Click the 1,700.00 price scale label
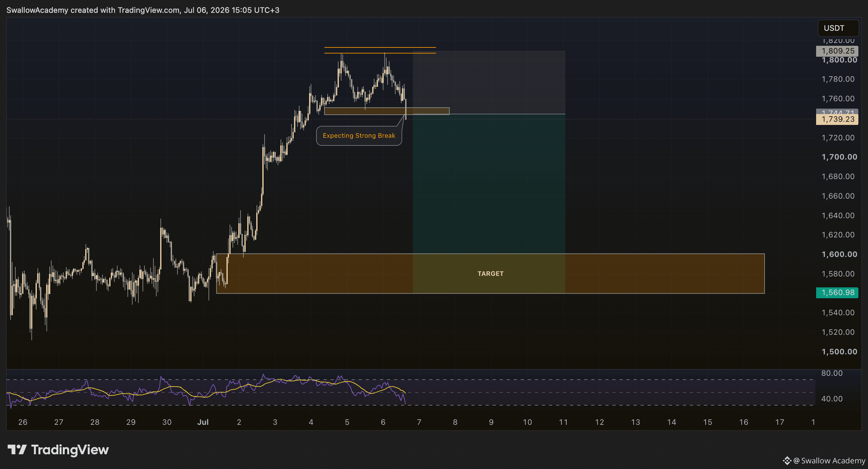 click(x=839, y=157)
